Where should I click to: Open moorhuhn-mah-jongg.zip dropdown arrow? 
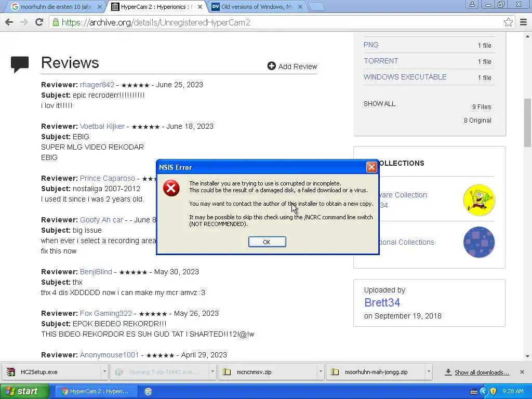429,372
